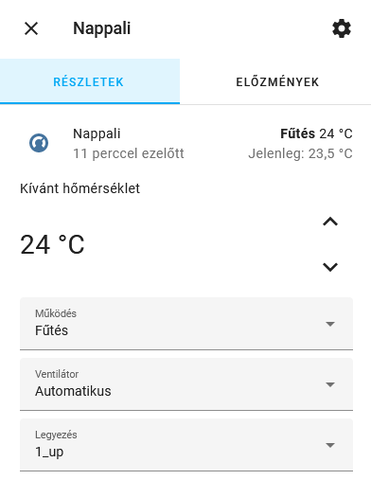371x480 pixels.
Task: Close the Nappali dialog with X icon
Action: [x=31, y=28]
